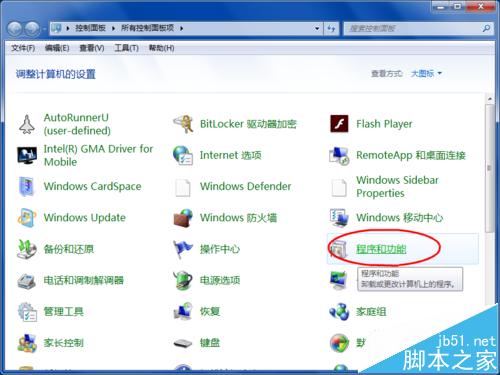Image resolution: width=500 pixels, height=375 pixels.
Task: Open the 电源选项 battery icon
Action: (183, 280)
